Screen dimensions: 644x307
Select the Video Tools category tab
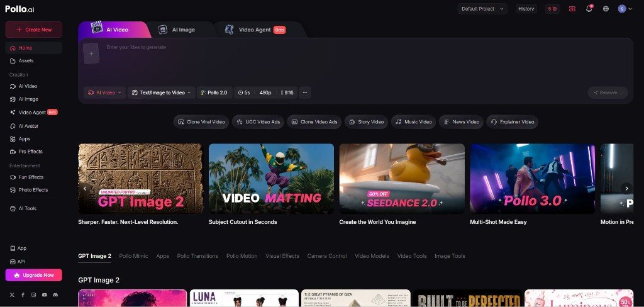(412, 256)
